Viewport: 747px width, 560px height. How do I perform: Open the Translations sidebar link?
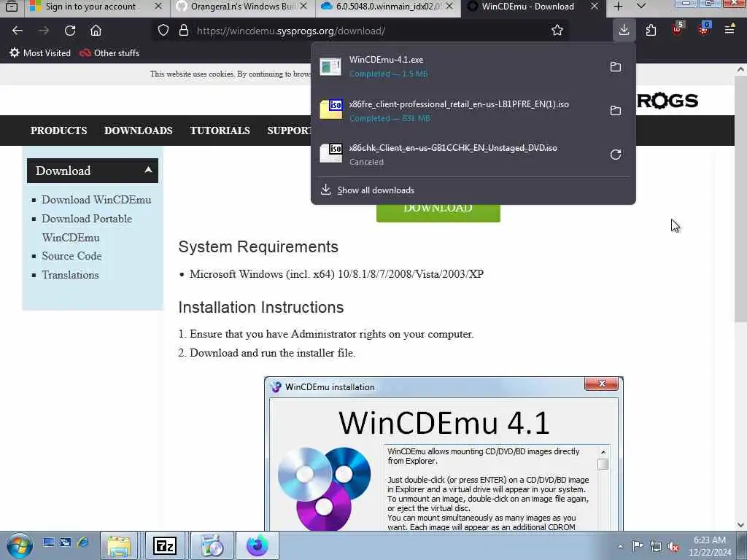coord(70,275)
